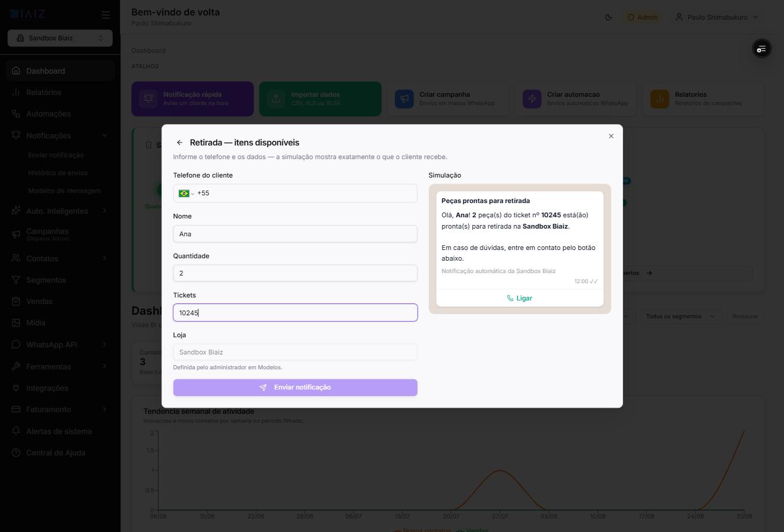The width and height of the screenshot is (784, 532).
Task: Click the Notificação rápida shortcut card
Action: pyautogui.click(x=192, y=99)
